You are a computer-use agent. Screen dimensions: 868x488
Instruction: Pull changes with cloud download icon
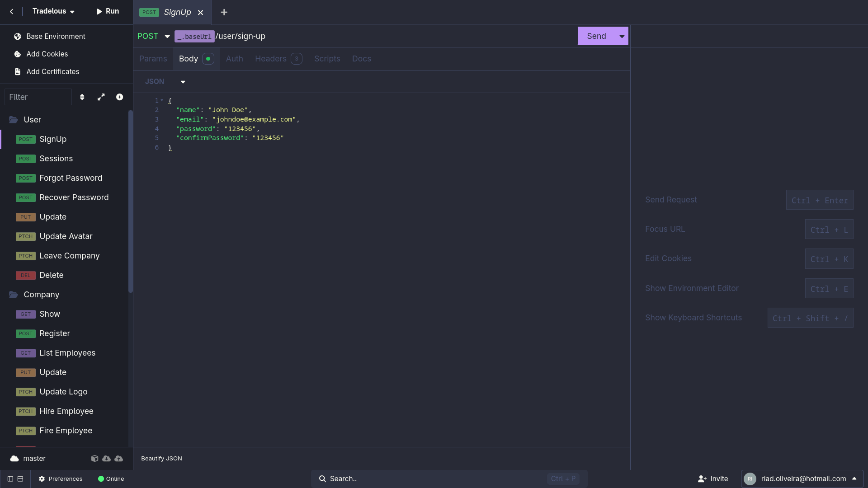107,459
